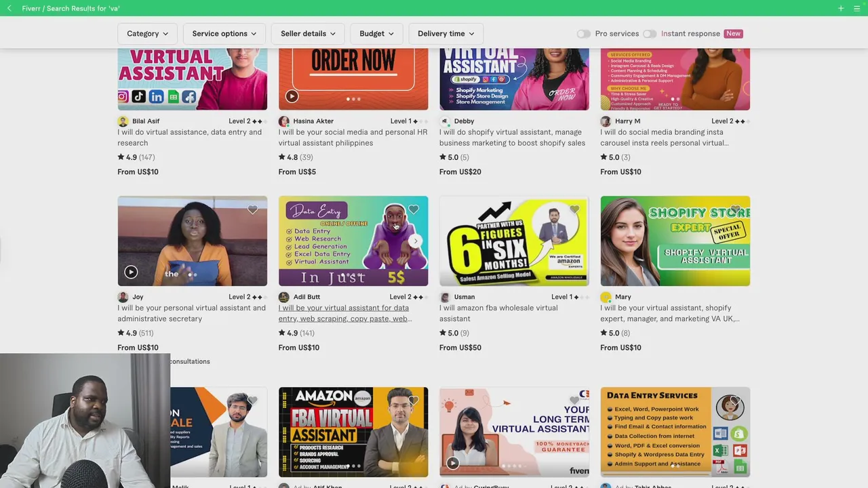Play Joy's gig video preview
This screenshot has height=488, width=868.
click(x=131, y=272)
